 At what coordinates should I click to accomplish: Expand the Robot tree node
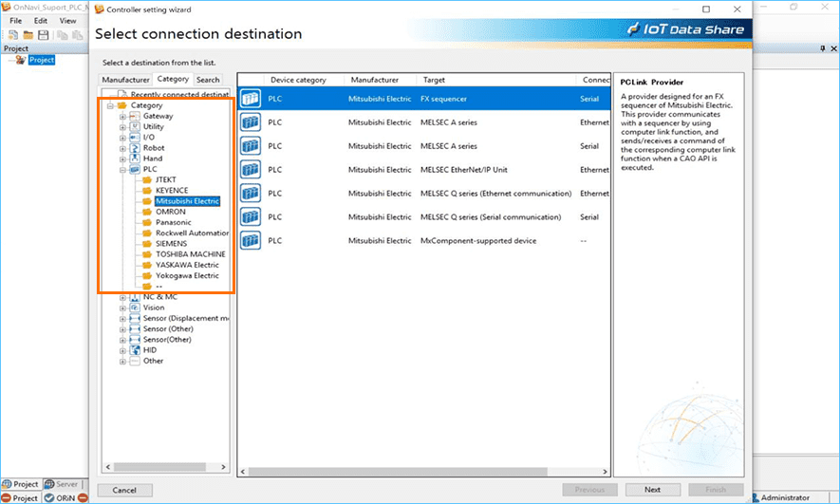(x=122, y=148)
